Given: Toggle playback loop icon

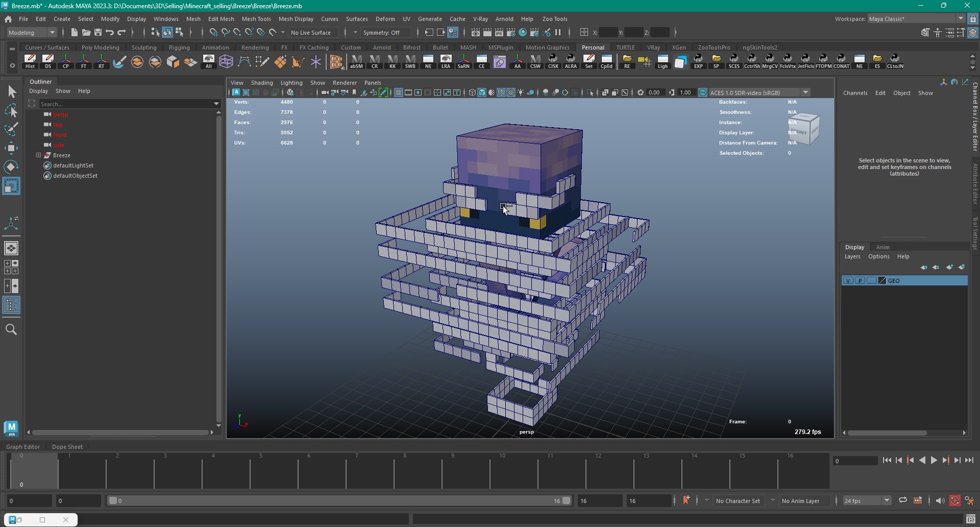Looking at the screenshot, I should (902, 500).
